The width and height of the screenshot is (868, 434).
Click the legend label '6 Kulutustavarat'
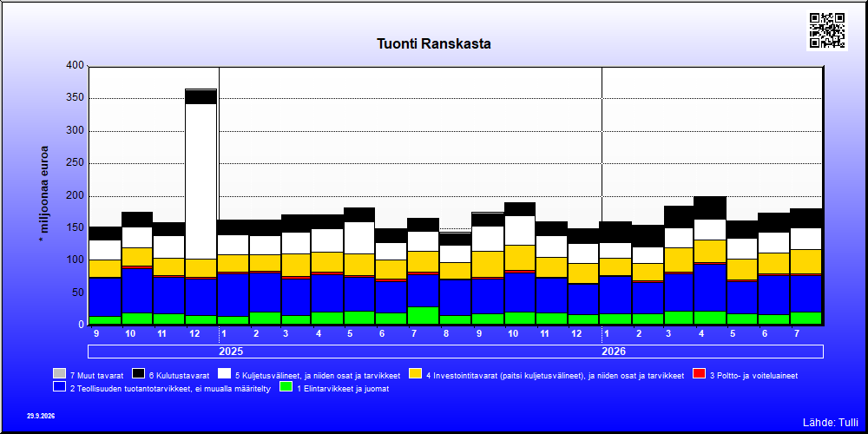coord(179,376)
